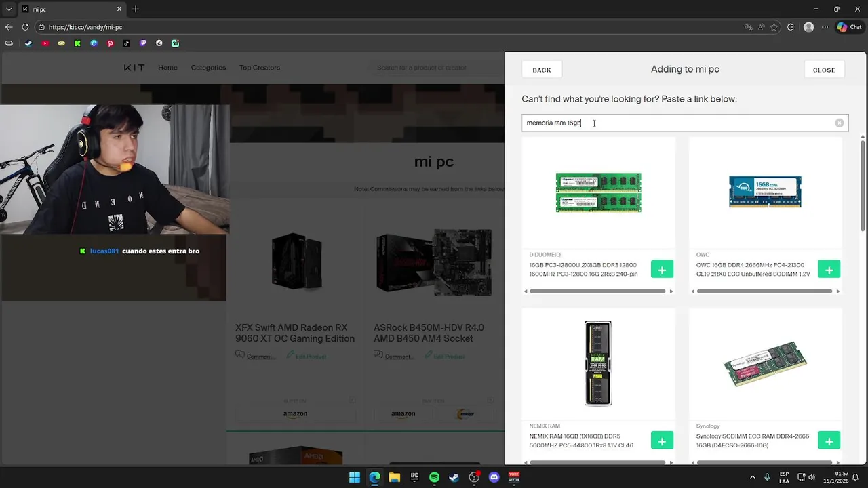Add the NEMIX RAM DDR5 product
The image size is (868, 488).
(x=662, y=441)
